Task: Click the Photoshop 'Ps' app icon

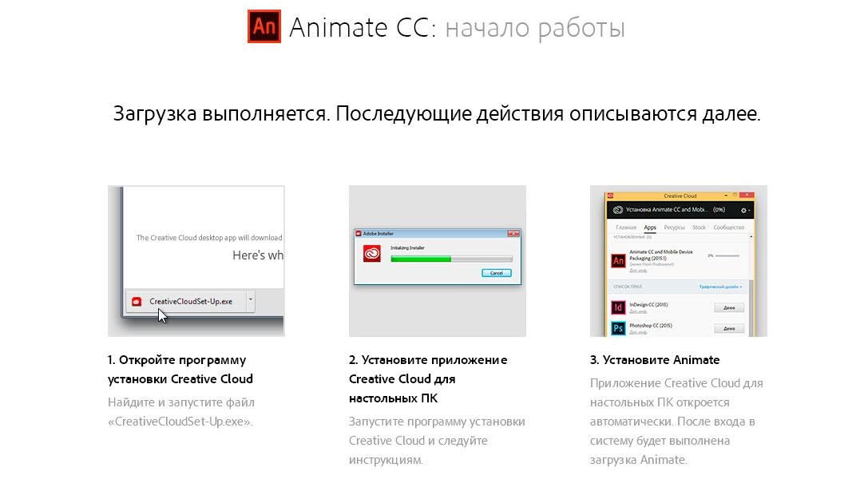Action: coord(618,328)
